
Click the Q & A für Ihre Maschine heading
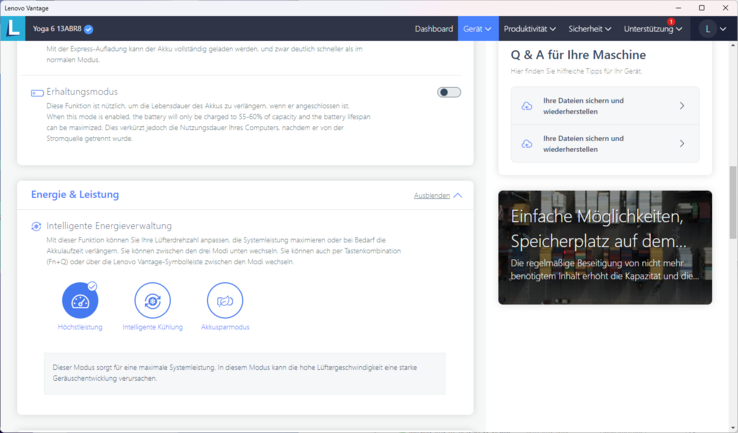578,55
